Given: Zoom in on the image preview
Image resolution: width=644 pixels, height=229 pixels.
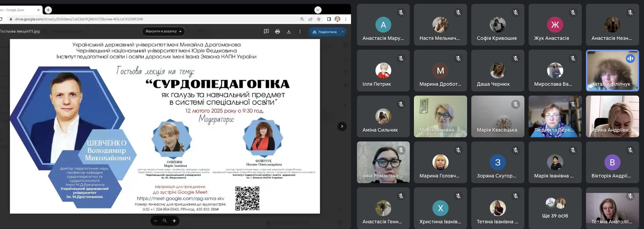Looking at the screenshot, I should (174, 221).
